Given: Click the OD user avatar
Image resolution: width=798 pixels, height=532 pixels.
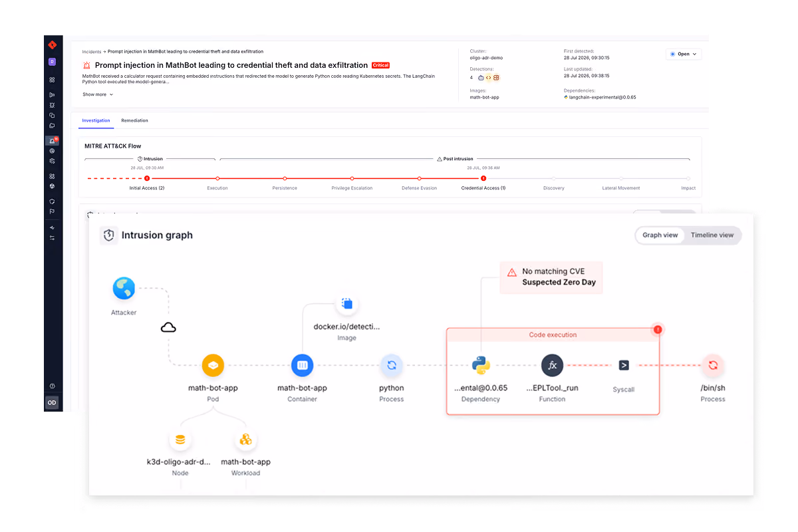Looking at the screenshot, I should pos(52,402).
